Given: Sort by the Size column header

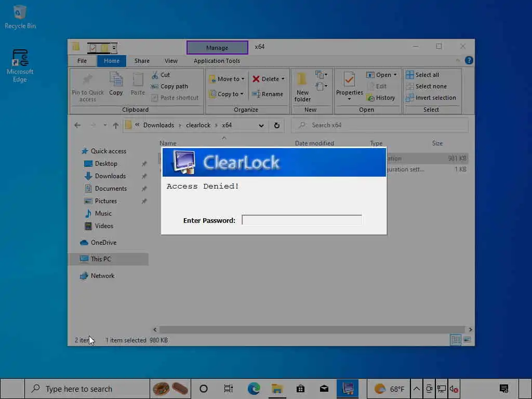Looking at the screenshot, I should tap(437, 143).
